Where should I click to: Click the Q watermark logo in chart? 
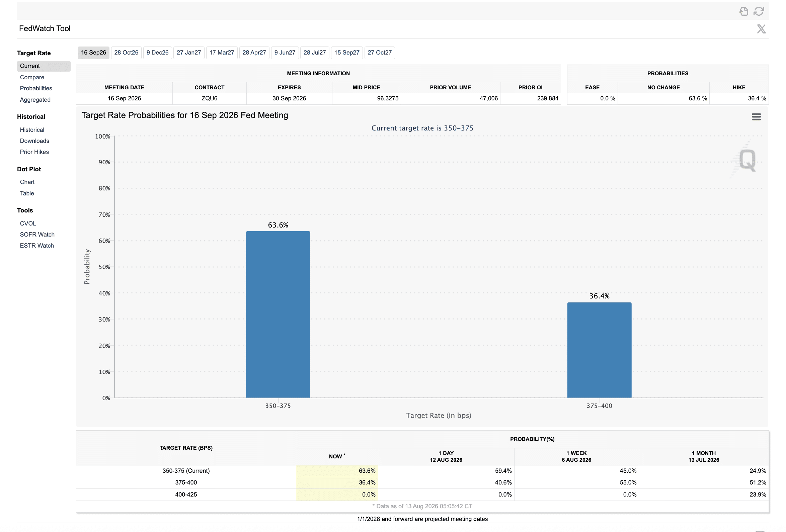(x=747, y=160)
